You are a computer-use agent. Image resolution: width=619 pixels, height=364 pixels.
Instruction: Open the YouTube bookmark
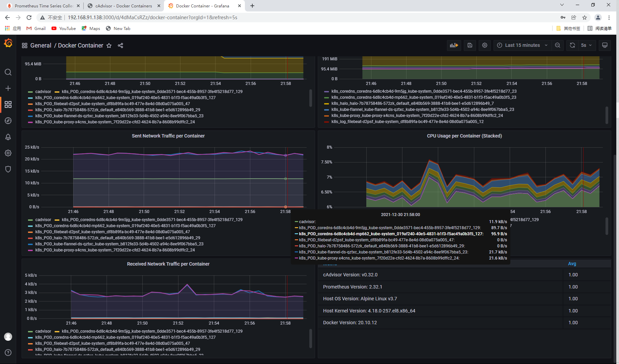(64, 29)
